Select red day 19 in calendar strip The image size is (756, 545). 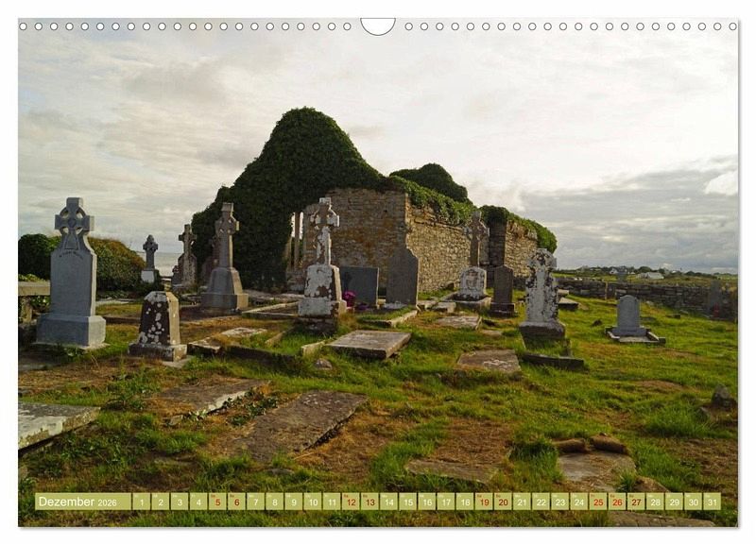[x=484, y=502]
